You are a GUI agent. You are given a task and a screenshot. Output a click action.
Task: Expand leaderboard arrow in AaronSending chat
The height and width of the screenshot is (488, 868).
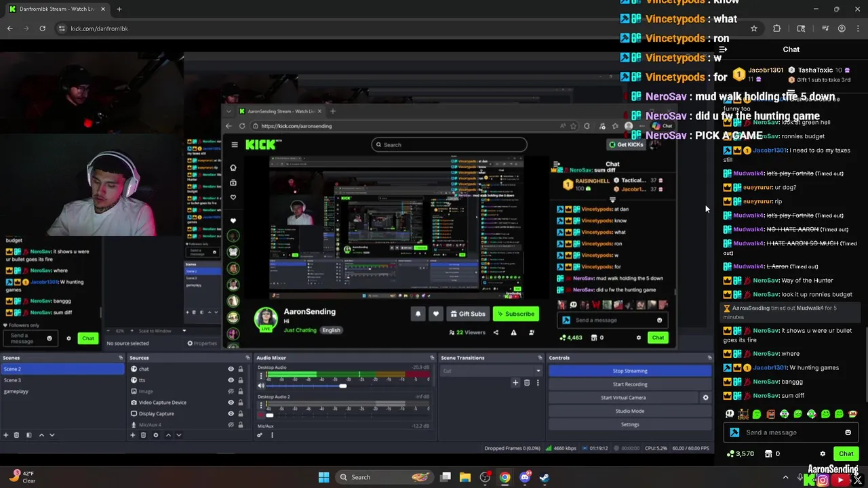pyautogui.click(x=612, y=200)
